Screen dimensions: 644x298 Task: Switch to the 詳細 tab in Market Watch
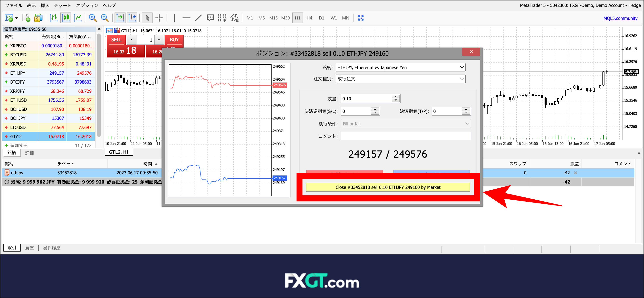29,153
